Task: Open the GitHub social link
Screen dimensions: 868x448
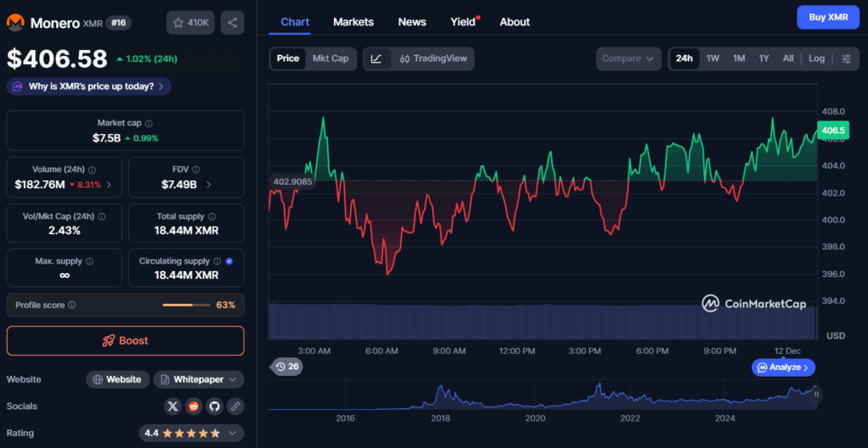Action: [x=214, y=407]
